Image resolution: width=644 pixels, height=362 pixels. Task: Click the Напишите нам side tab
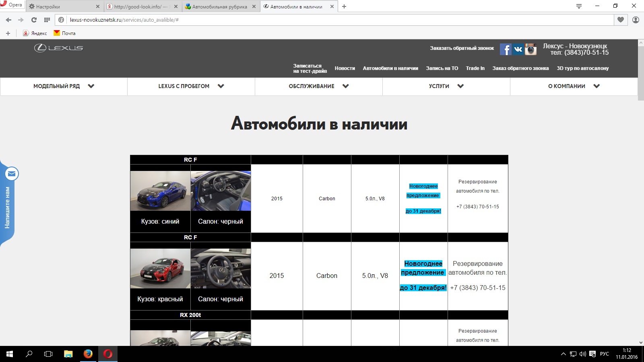tap(7, 208)
